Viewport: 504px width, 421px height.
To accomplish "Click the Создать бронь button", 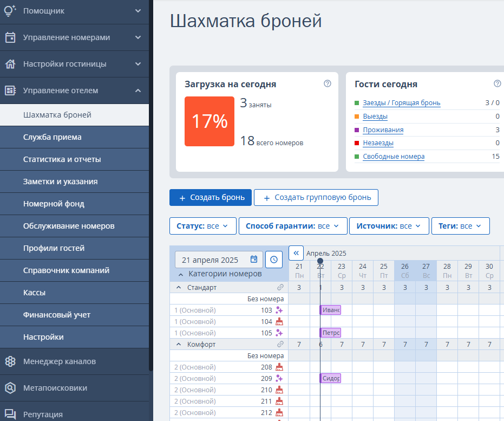I will pyautogui.click(x=211, y=197).
